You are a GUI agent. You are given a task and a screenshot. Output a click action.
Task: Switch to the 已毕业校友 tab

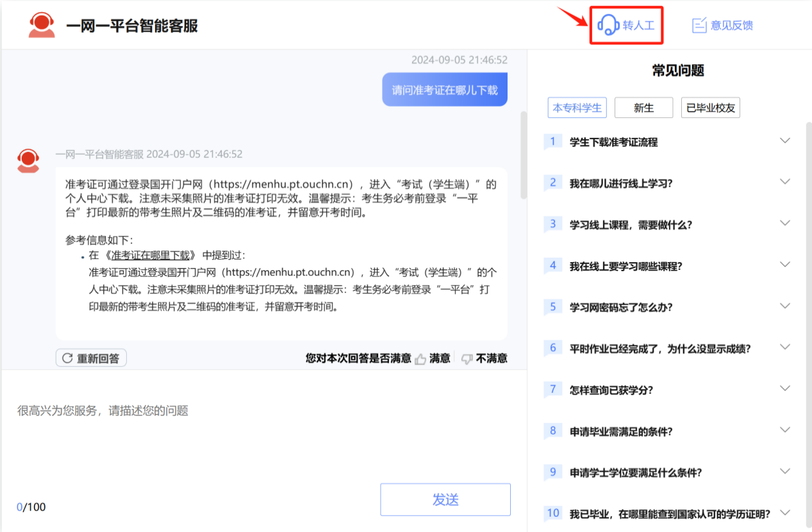[x=710, y=108]
